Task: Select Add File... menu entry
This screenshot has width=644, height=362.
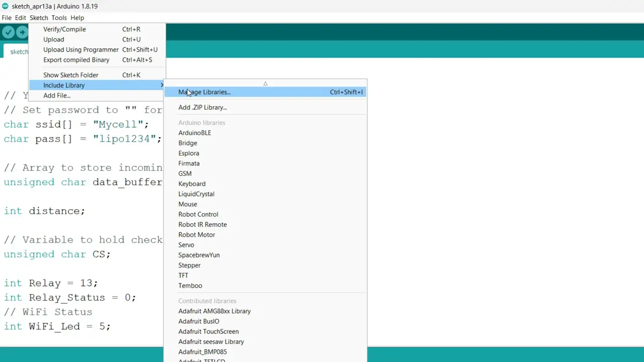Action: tap(97, 96)
